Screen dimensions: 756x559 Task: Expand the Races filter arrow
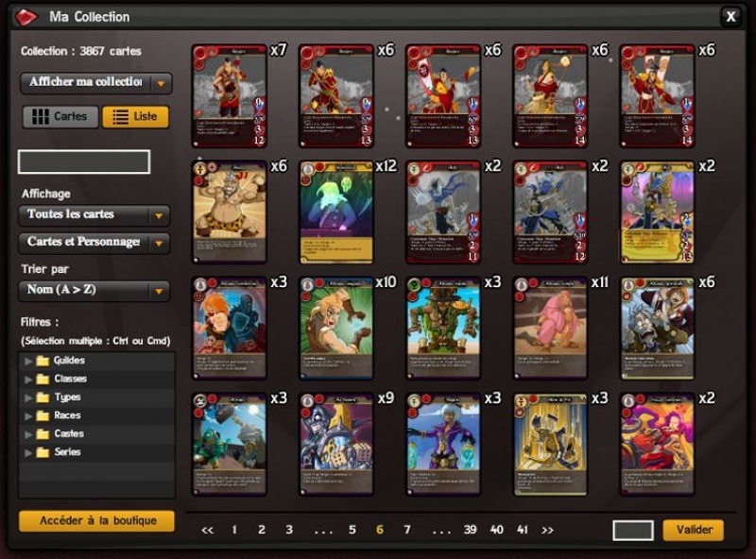[x=28, y=415]
